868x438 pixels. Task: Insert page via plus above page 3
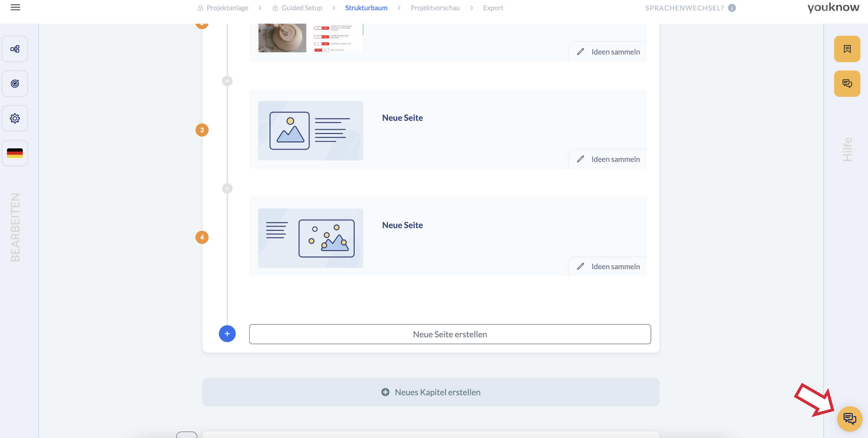pyautogui.click(x=227, y=81)
